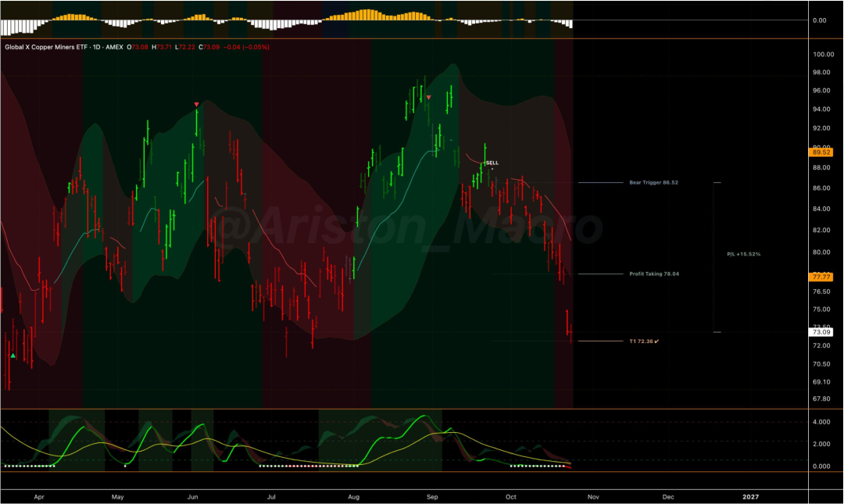This screenshot has height=504, width=844.
Task: Select the green up-triangle marker at the April low
Action: pos(13,356)
